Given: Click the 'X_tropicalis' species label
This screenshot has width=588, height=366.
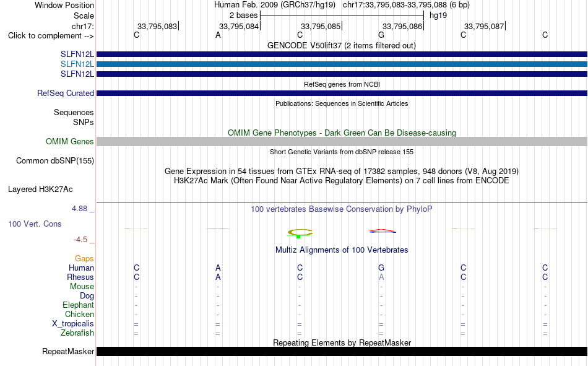Looking at the screenshot, I should (73, 324).
